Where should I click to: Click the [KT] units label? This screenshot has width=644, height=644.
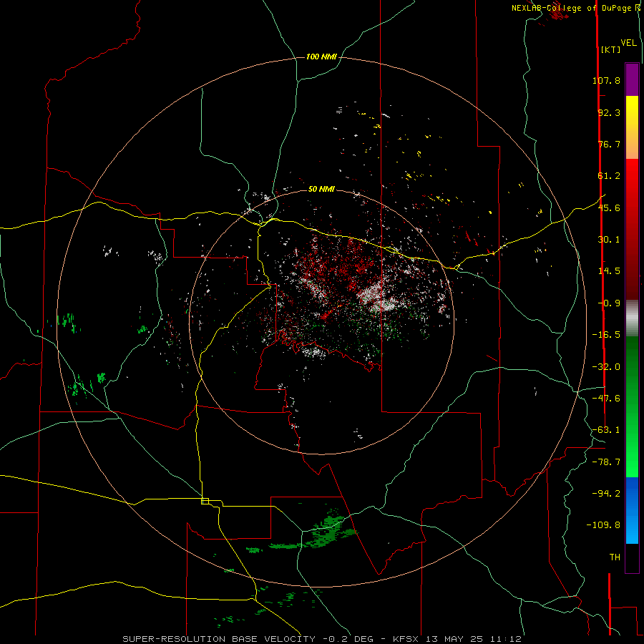coord(611,49)
